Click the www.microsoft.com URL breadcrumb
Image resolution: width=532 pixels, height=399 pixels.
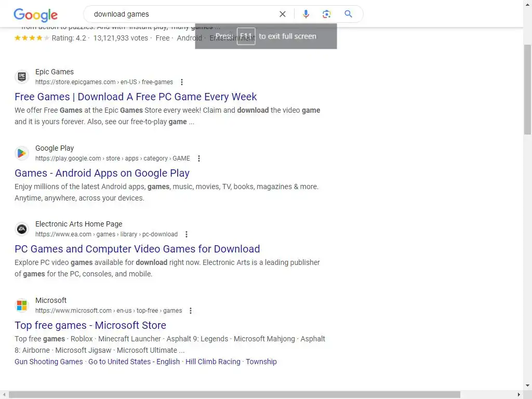pyautogui.click(x=109, y=311)
